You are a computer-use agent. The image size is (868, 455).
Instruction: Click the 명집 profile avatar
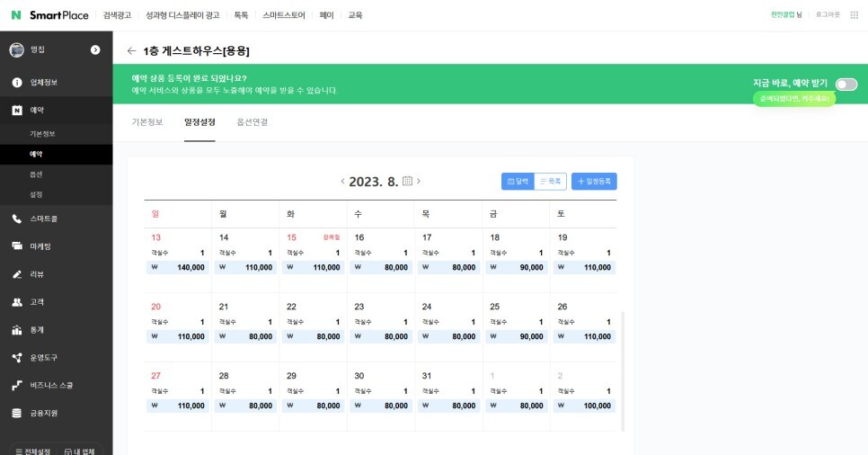coord(16,49)
